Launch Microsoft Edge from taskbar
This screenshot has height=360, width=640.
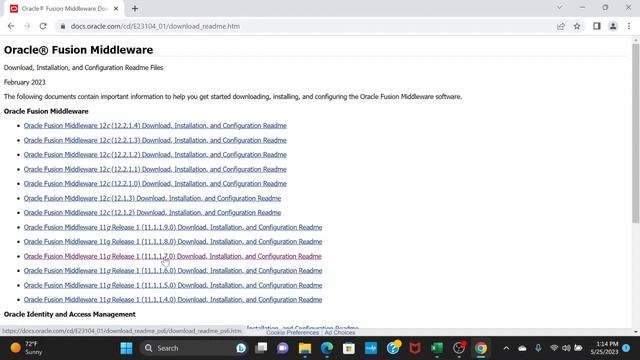click(327, 348)
